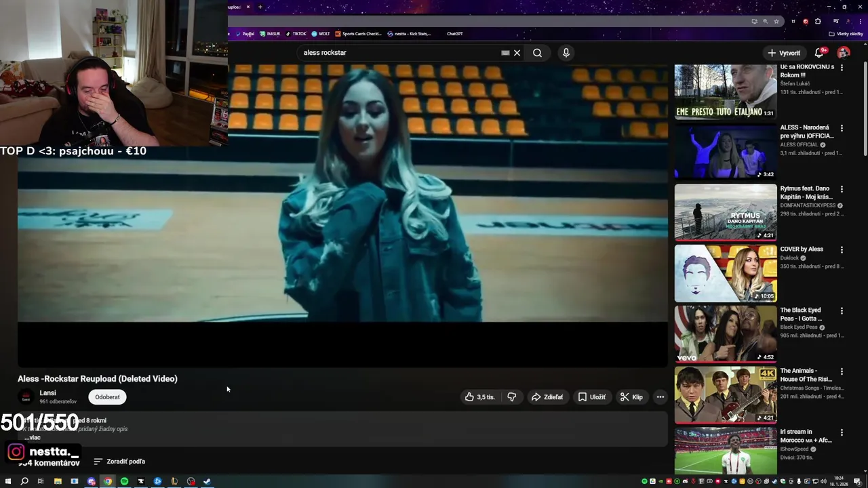Open options menu for The Black Eyed Peas video
This screenshot has width=868, height=488.
(x=842, y=311)
